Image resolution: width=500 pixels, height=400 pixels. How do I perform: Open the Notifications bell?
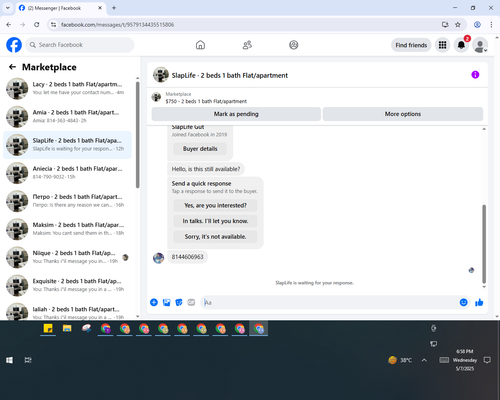pyautogui.click(x=461, y=45)
